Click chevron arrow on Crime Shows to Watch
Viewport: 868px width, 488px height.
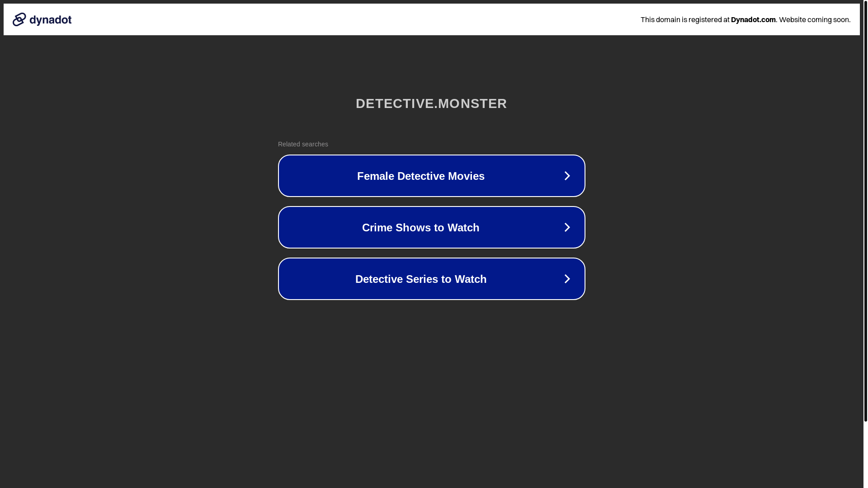[x=567, y=227]
